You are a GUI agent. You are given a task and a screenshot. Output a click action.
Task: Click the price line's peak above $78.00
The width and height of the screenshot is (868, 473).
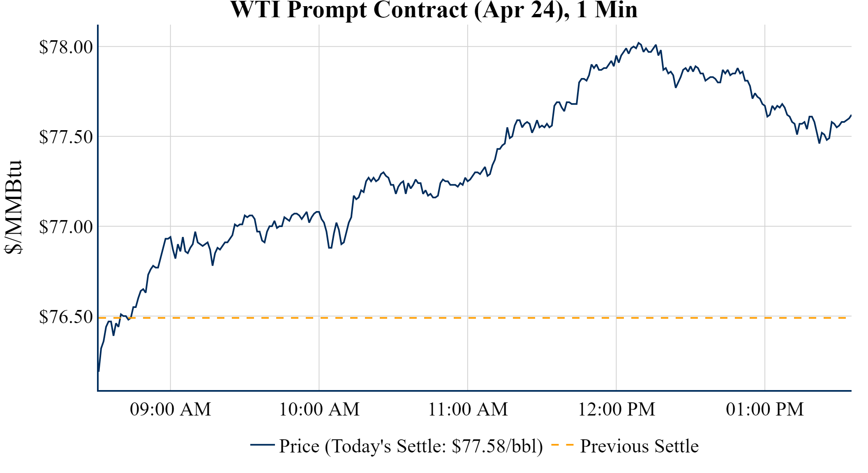(638, 43)
